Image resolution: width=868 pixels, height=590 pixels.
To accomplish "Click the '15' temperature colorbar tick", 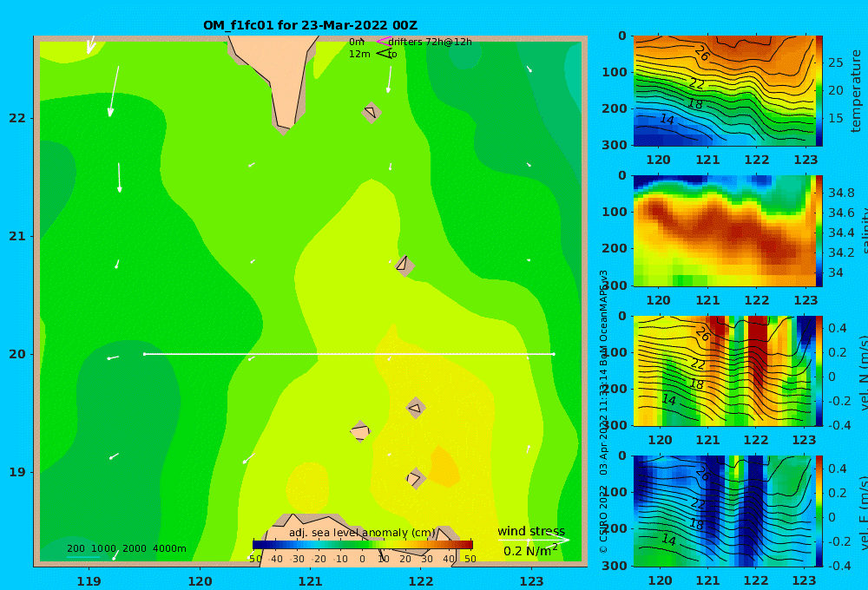I will (835, 118).
